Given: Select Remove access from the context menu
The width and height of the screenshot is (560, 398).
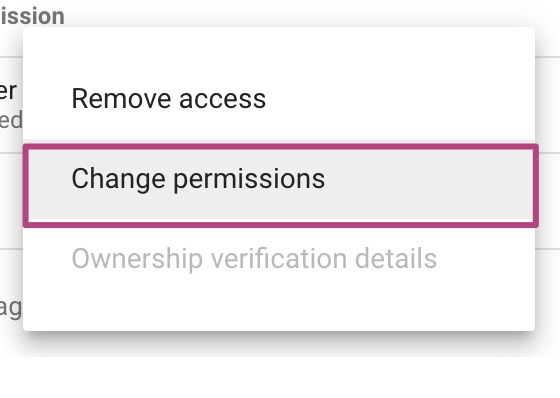Looking at the screenshot, I should pos(279,99).
